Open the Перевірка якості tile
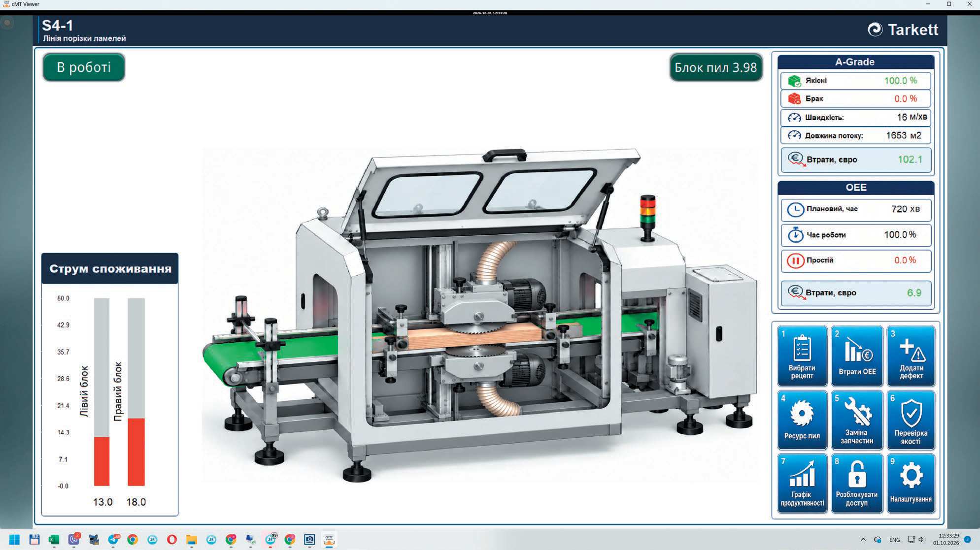The height and width of the screenshot is (550, 980). click(x=911, y=420)
